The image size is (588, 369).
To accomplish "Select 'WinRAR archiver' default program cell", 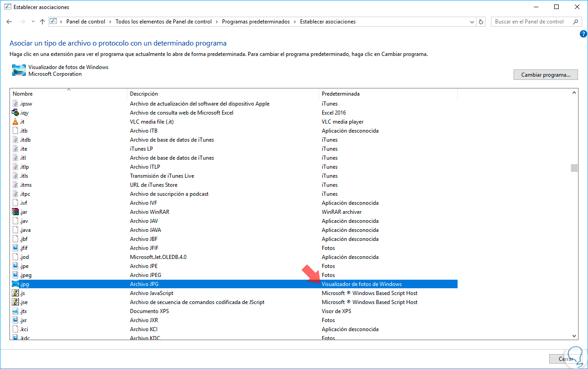I will tap(342, 212).
